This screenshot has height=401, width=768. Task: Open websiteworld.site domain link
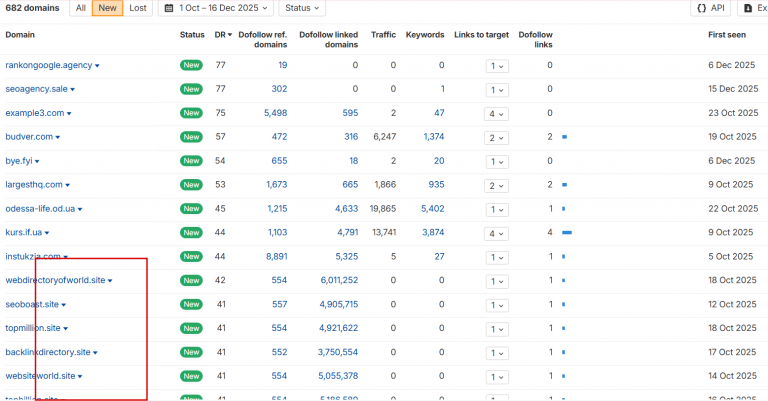40,376
